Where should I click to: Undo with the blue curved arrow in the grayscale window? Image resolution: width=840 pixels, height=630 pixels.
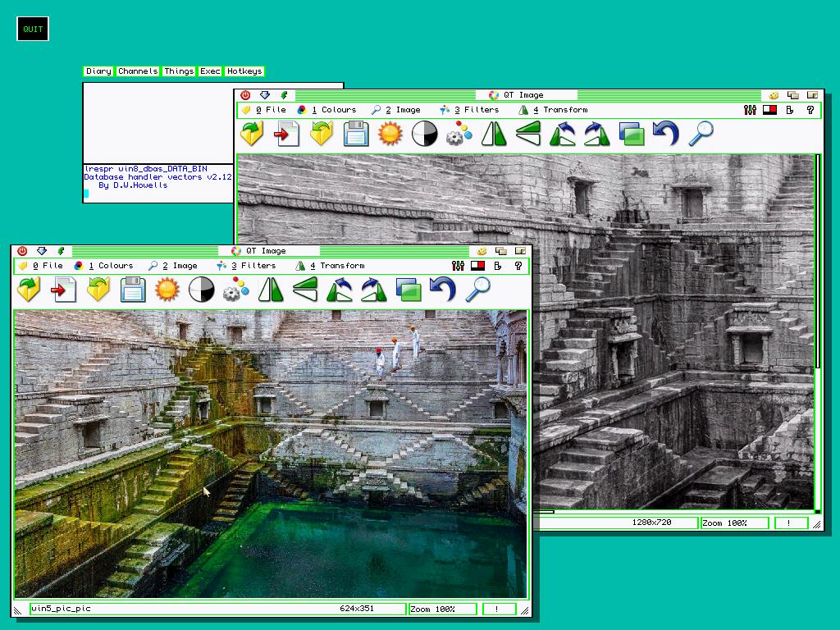coord(666,134)
